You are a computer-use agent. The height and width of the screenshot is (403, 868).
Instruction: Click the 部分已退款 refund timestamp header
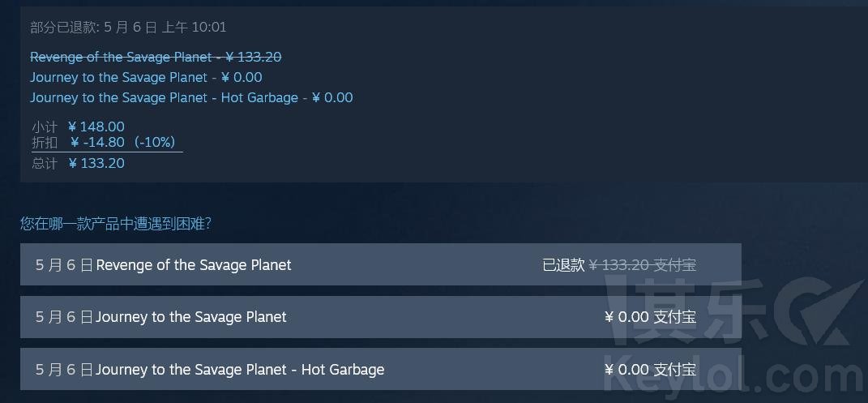[x=128, y=28]
